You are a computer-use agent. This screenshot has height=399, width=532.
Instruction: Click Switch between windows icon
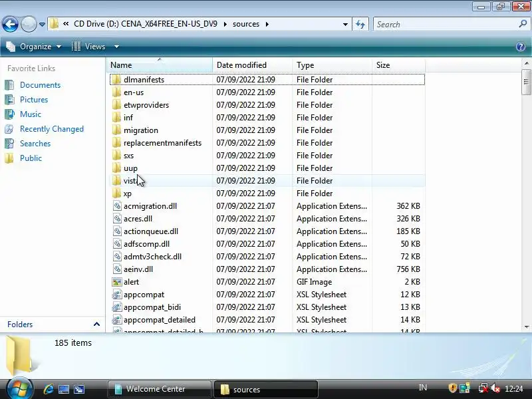79,389
